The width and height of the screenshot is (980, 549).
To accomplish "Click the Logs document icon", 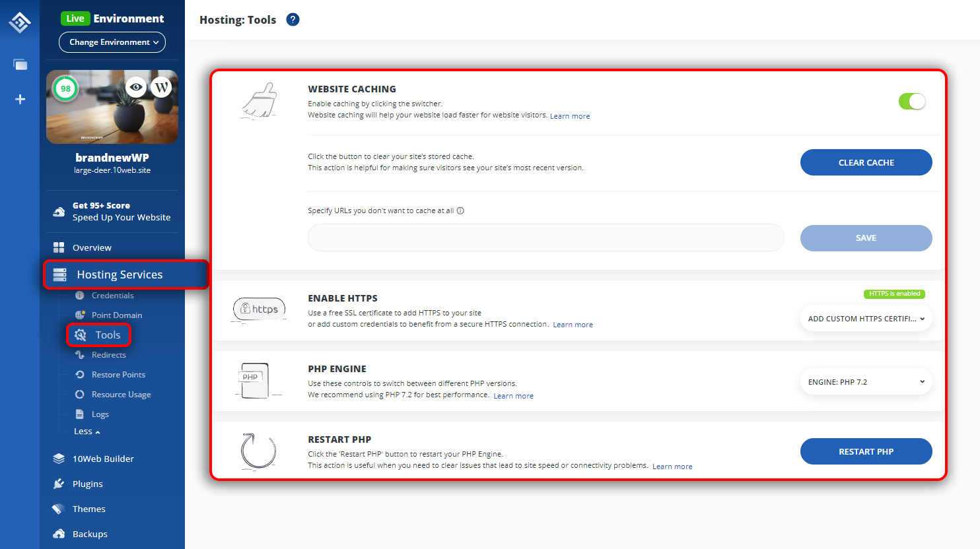I will (80, 414).
